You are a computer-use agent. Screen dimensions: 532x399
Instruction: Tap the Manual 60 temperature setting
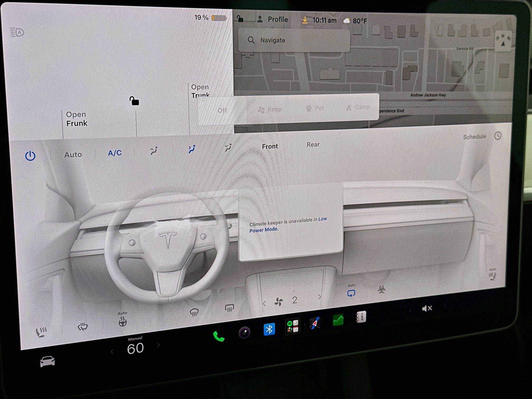[x=135, y=346]
